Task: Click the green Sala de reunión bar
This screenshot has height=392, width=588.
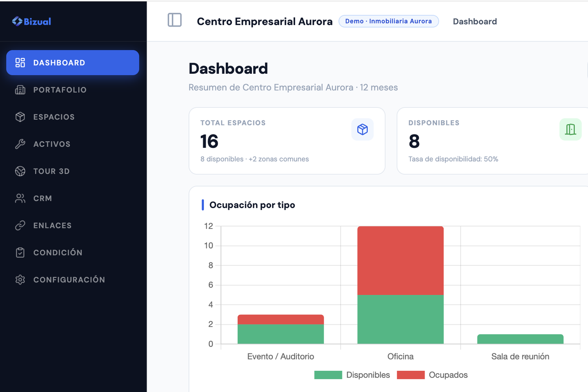Action: point(520,339)
